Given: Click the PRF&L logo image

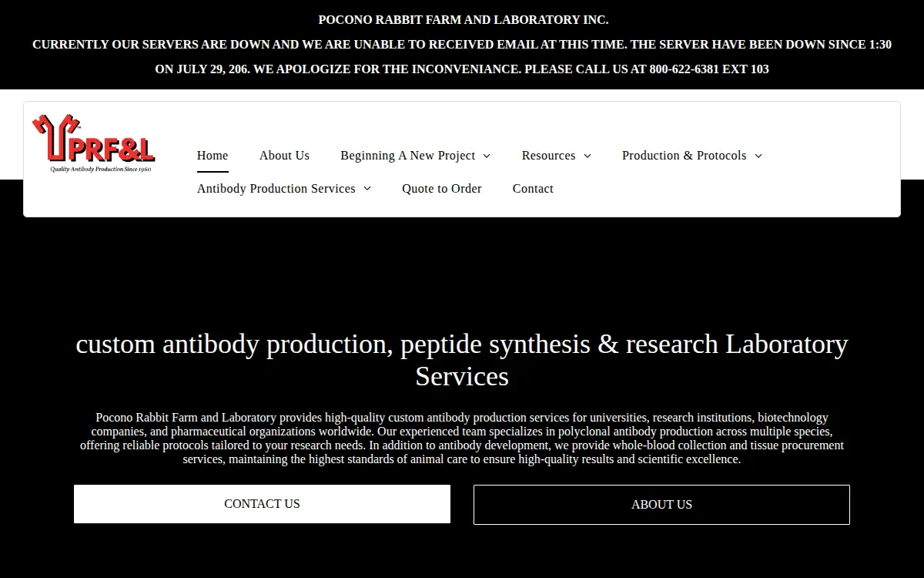Looking at the screenshot, I should (x=93, y=143).
